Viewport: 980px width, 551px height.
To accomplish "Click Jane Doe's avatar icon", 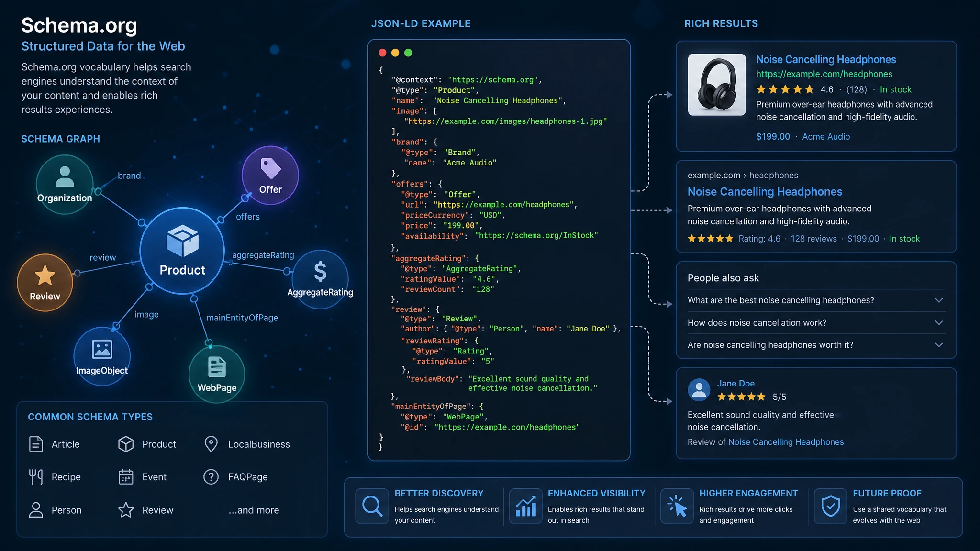I will [x=699, y=390].
